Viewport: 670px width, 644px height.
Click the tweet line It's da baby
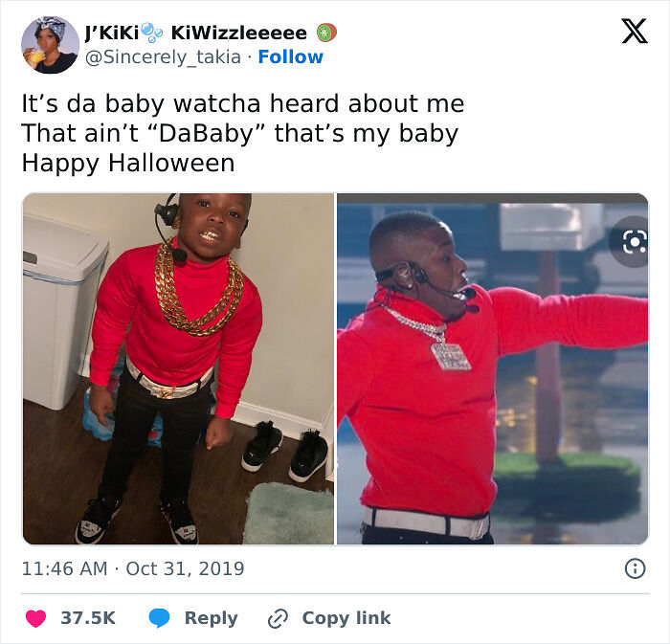243,103
